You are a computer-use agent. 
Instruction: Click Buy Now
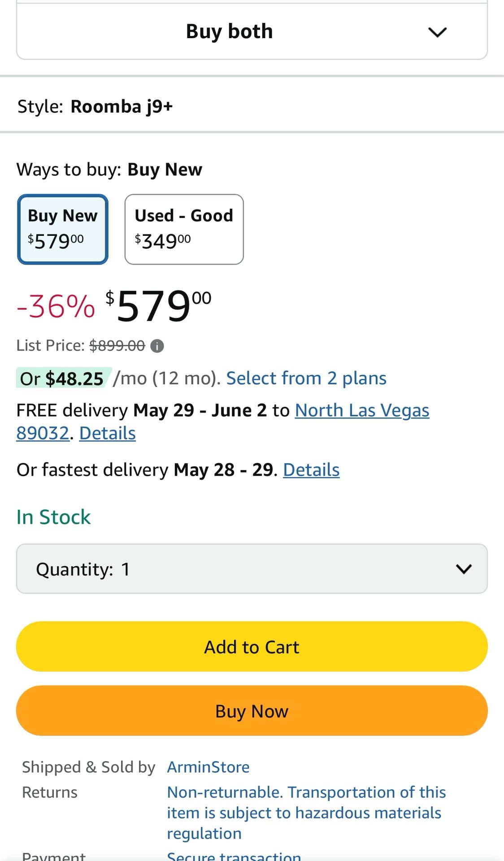click(x=252, y=711)
